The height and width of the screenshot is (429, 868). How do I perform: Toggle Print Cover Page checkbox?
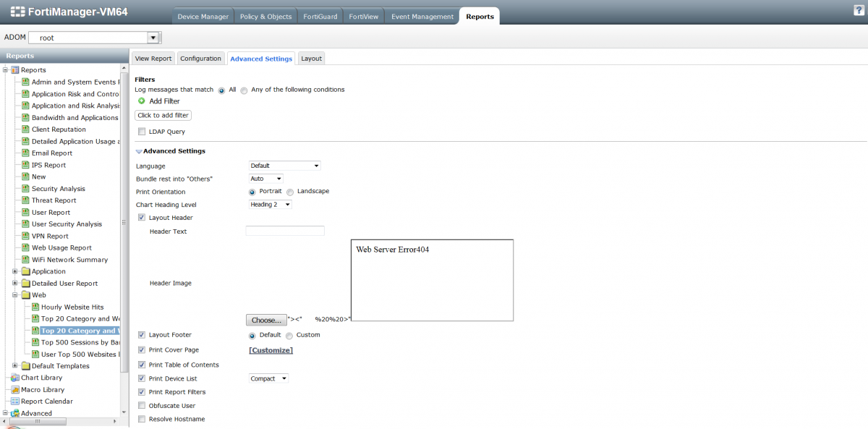tap(142, 350)
